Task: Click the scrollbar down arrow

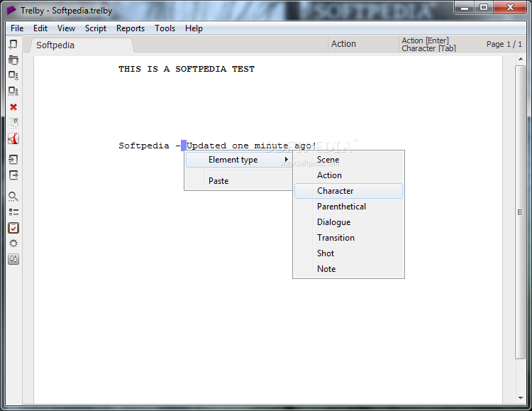Action: 521,398
